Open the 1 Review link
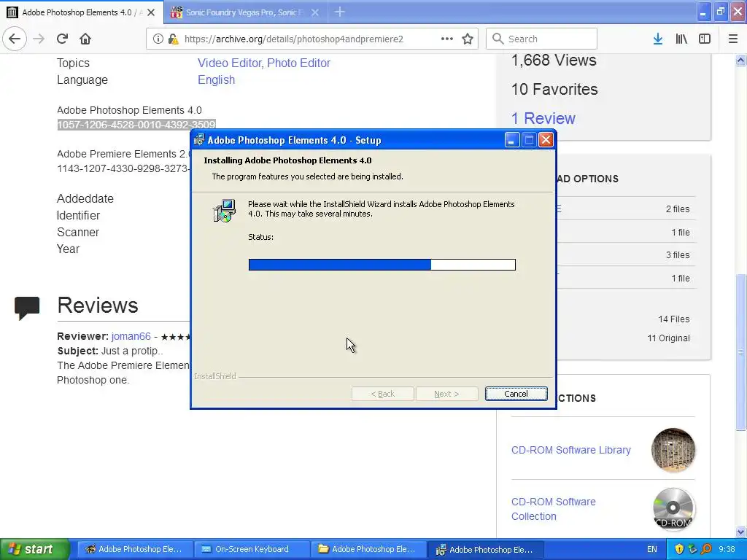Screen dimensions: 747x560 [543, 118]
